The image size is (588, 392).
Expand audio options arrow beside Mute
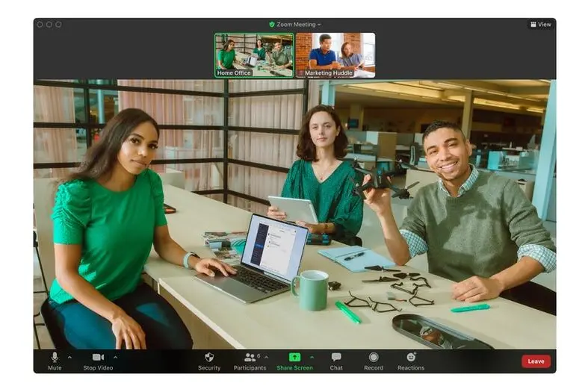[x=69, y=357]
